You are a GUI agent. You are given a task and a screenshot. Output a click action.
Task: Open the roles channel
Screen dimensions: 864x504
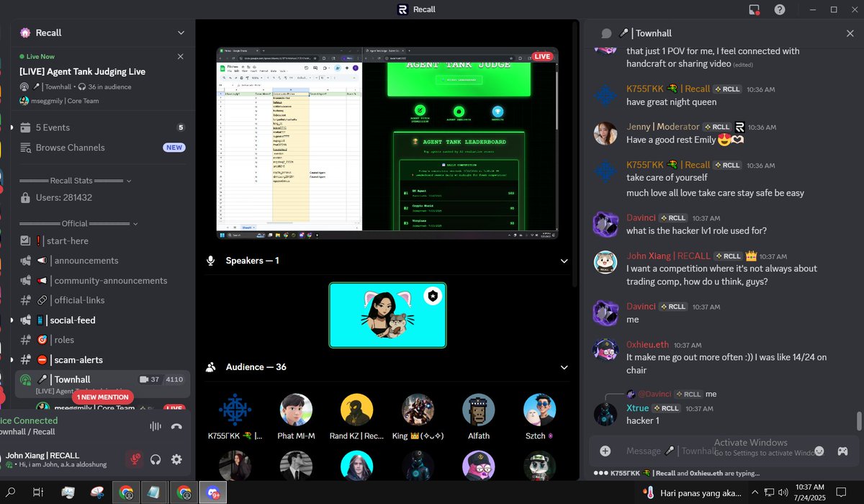coord(103,340)
